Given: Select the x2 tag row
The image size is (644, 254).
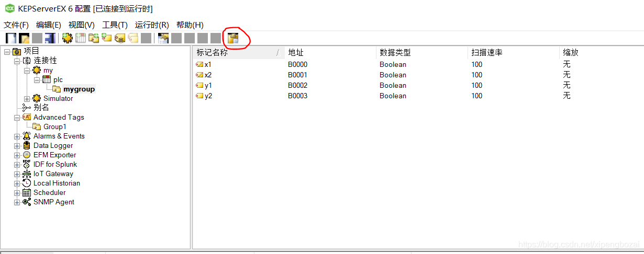Looking at the screenshot, I should 418,75.
